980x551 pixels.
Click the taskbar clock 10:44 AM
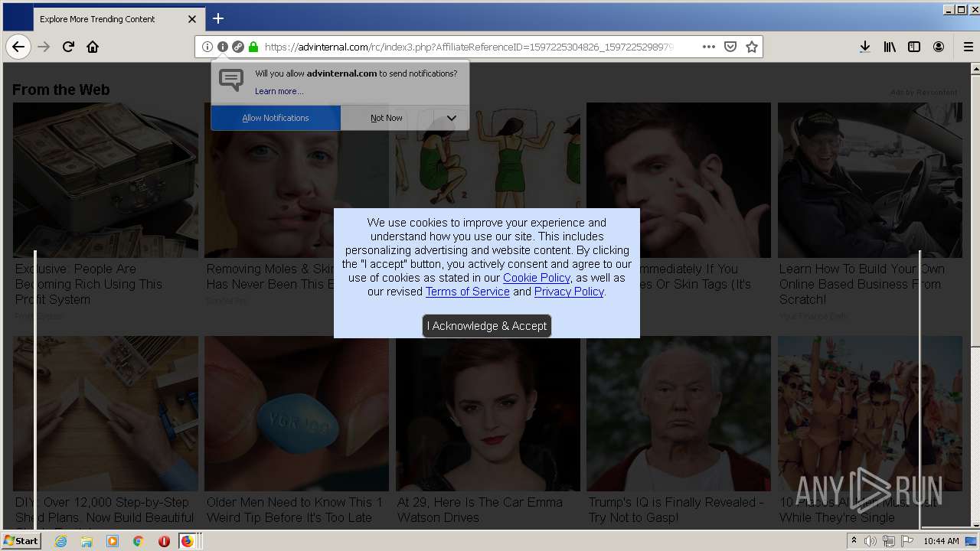click(941, 541)
